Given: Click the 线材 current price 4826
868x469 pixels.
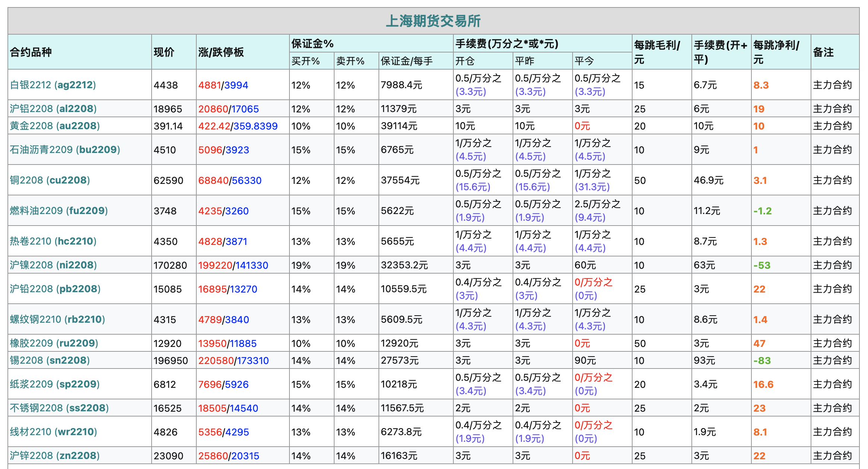Looking at the screenshot, I should tap(166, 432).
